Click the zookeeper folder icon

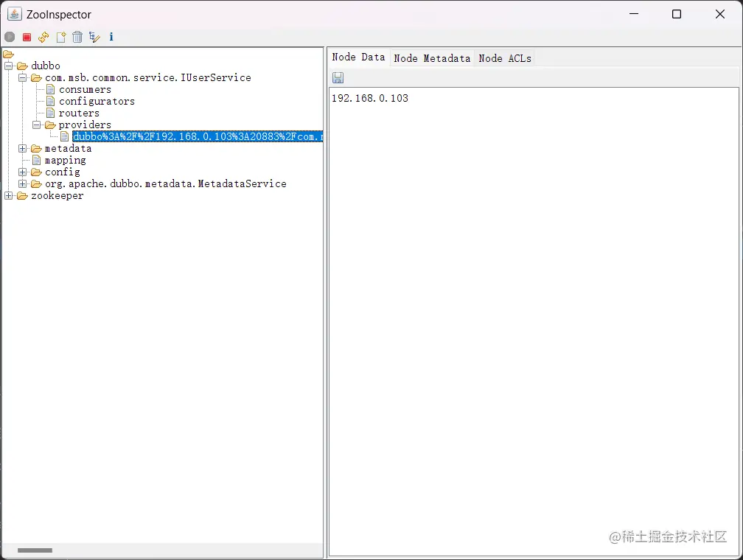click(22, 196)
